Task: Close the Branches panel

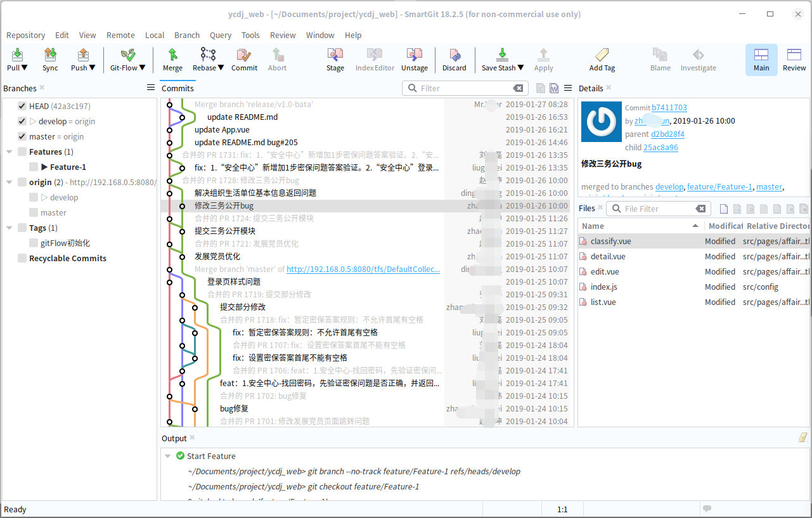Action: [42, 87]
